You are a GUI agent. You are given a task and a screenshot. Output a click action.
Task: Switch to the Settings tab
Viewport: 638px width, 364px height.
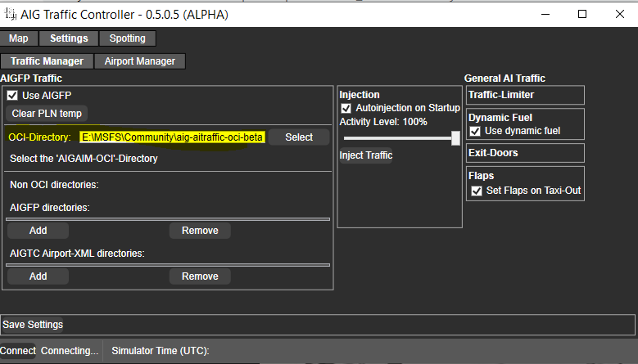pyautogui.click(x=69, y=38)
